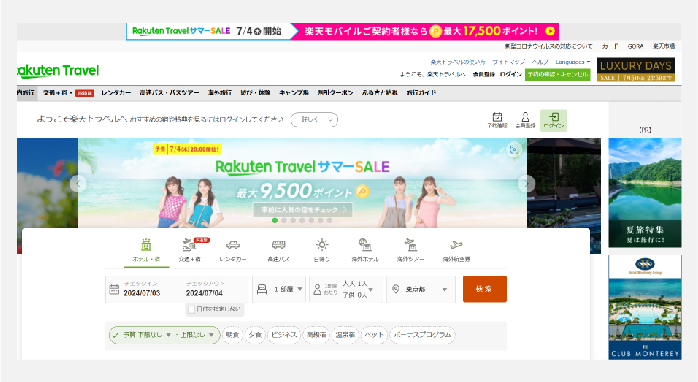698x382 pixels.
Task: Click the Rakuten Travel logo
Action: 58,71
